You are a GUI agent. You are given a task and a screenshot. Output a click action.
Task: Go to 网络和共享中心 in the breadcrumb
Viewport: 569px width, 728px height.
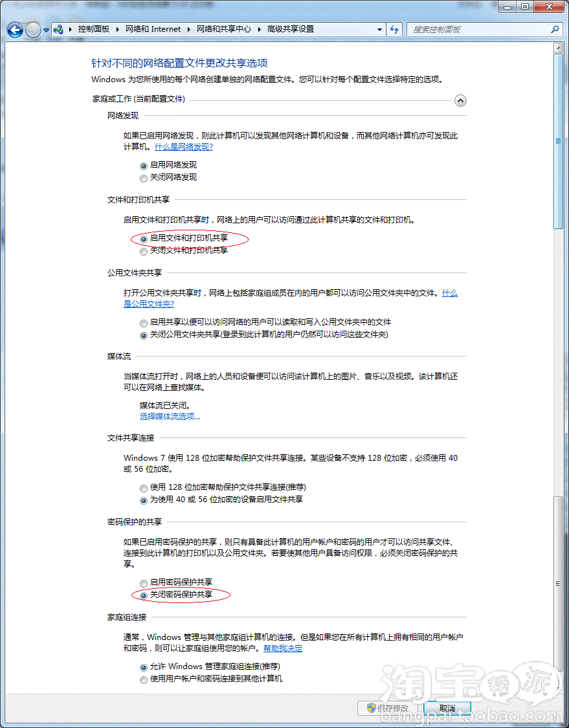(x=223, y=29)
